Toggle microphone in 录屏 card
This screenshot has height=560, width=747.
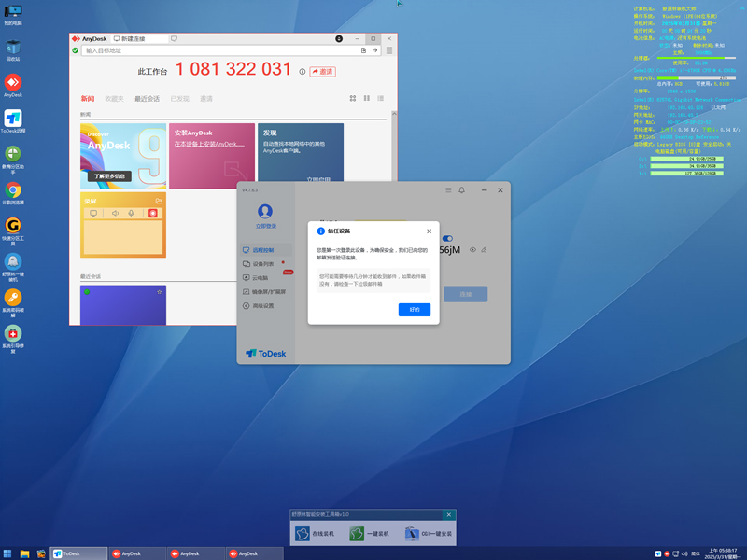131,214
